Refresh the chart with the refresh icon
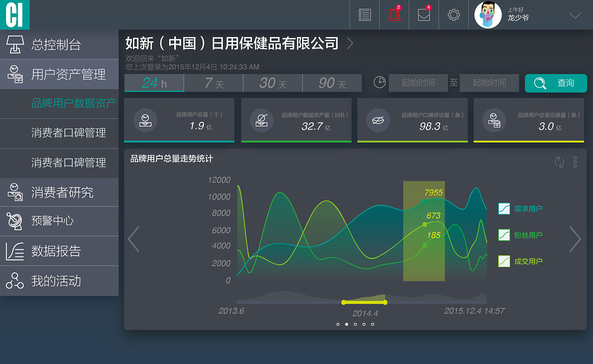Image resolution: width=593 pixels, height=364 pixels. coord(560,162)
